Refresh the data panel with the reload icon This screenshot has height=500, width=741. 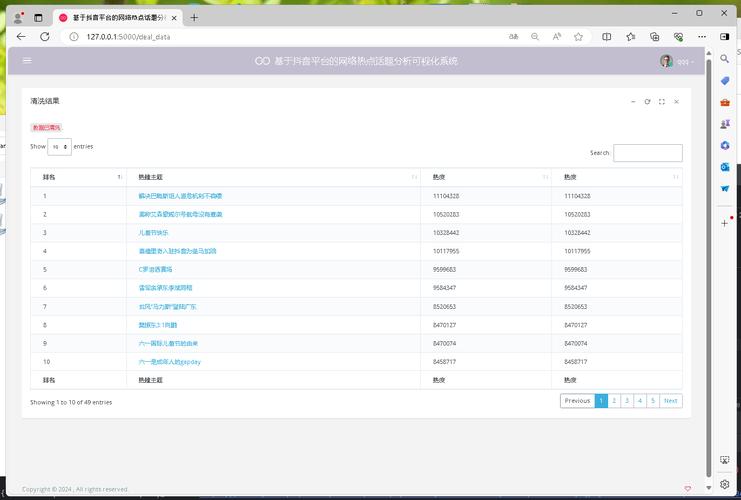click(x=647, y=101)
